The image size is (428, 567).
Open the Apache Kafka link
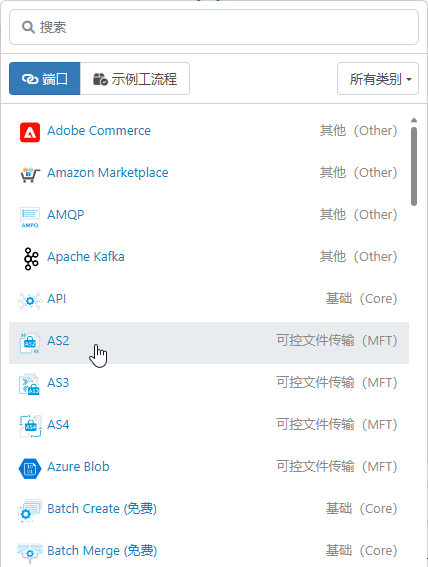[86, 256]
